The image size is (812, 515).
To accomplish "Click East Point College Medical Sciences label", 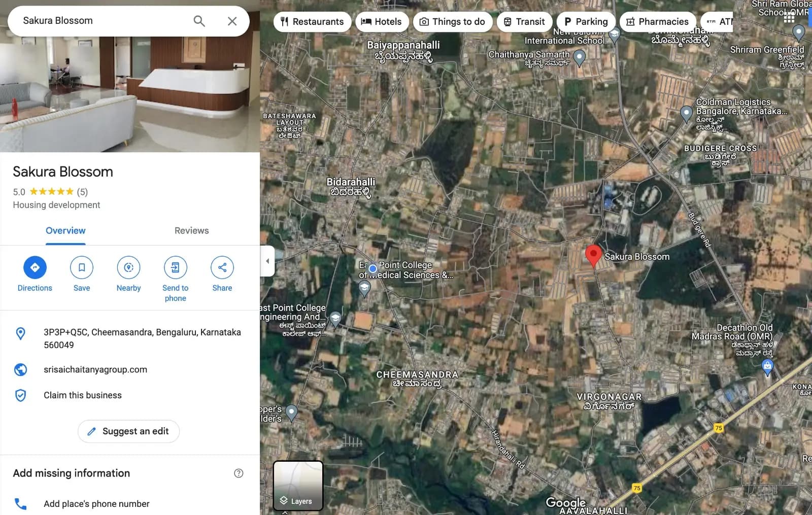I will tap(405, 270).
